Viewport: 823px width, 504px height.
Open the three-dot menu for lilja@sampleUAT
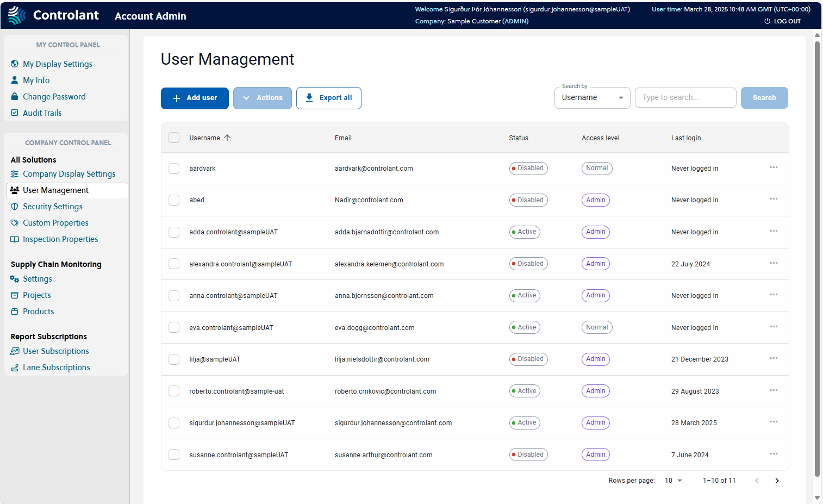point(774,358)
